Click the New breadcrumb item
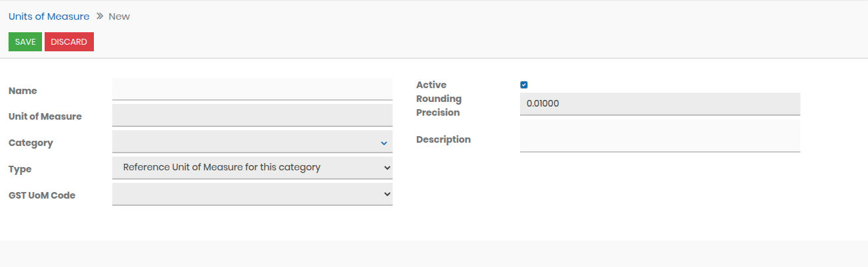Screen dimensions: 868x267 click(119, 16)
